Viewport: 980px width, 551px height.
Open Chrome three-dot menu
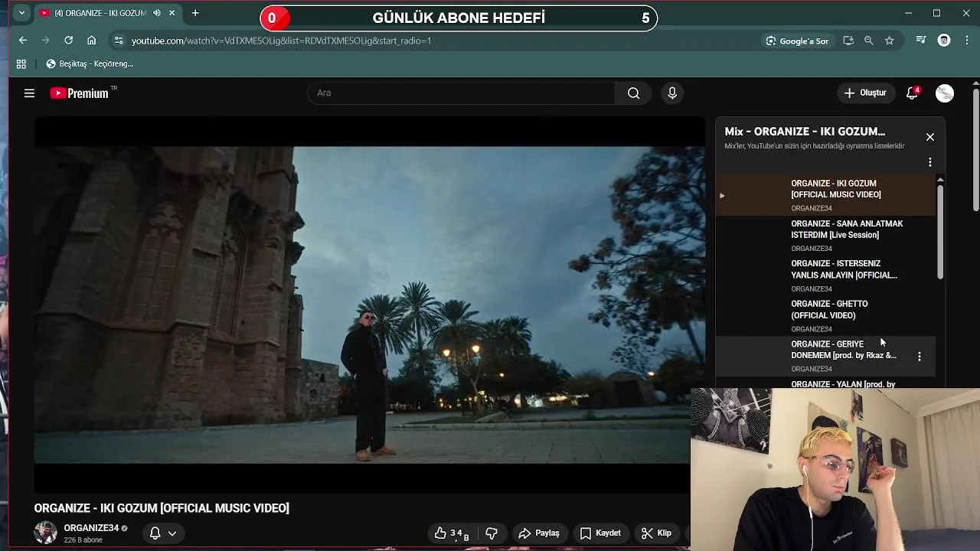coord(967,41)
